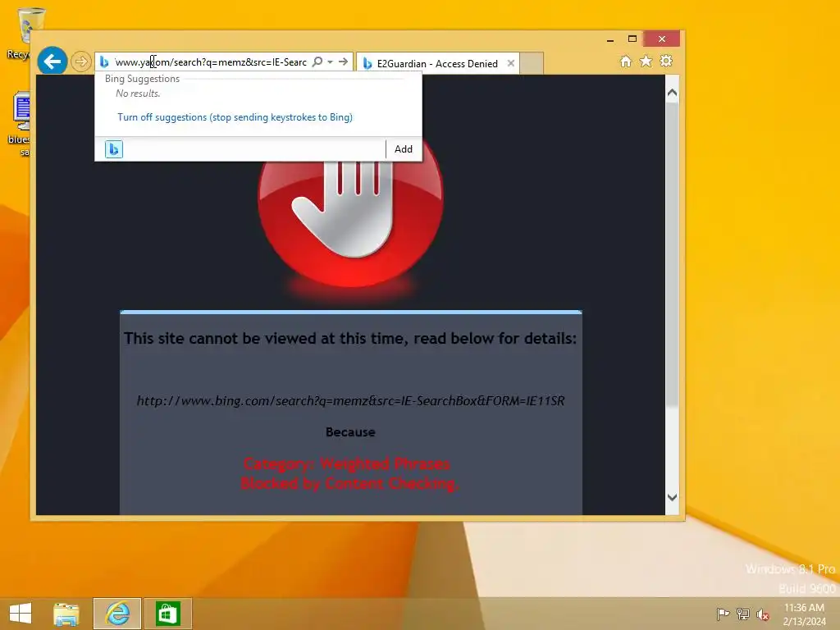840x630 pixels.
Task: Close the E2Guardian - Access Denied tab
Action: 511,63
